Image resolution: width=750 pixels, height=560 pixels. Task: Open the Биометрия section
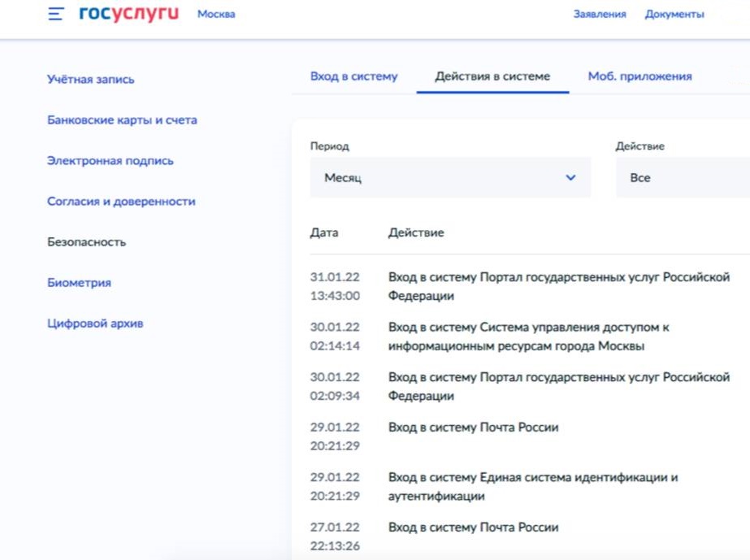pos(79,283)
